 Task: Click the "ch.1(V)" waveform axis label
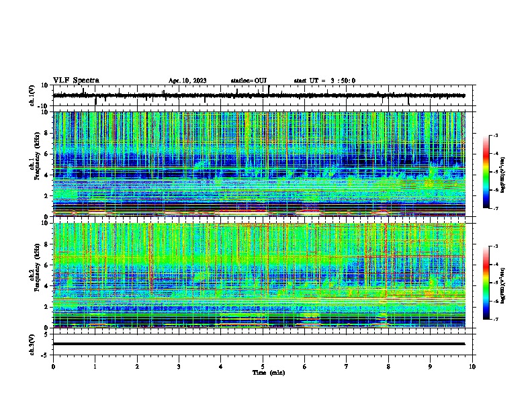(32, 95)
